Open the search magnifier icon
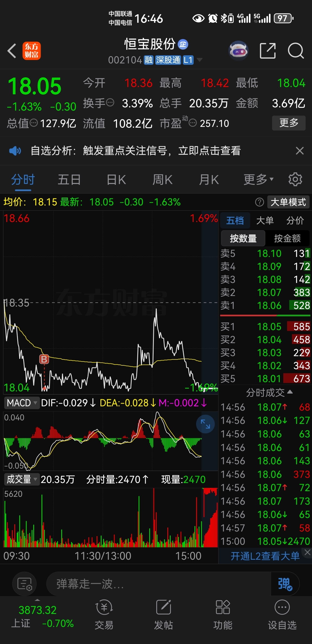This screenshot has height=644, width=312. 296,51
